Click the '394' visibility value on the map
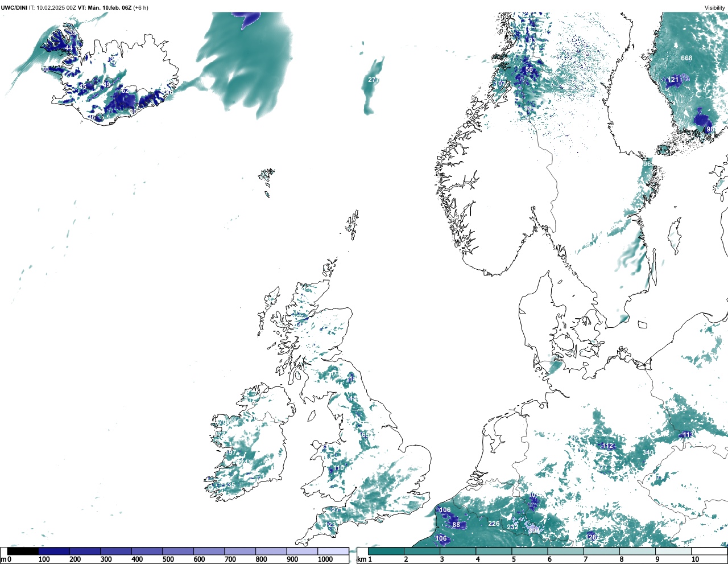Image resolution: width=728 pixels, height=564 pixels. coord(533,531)
